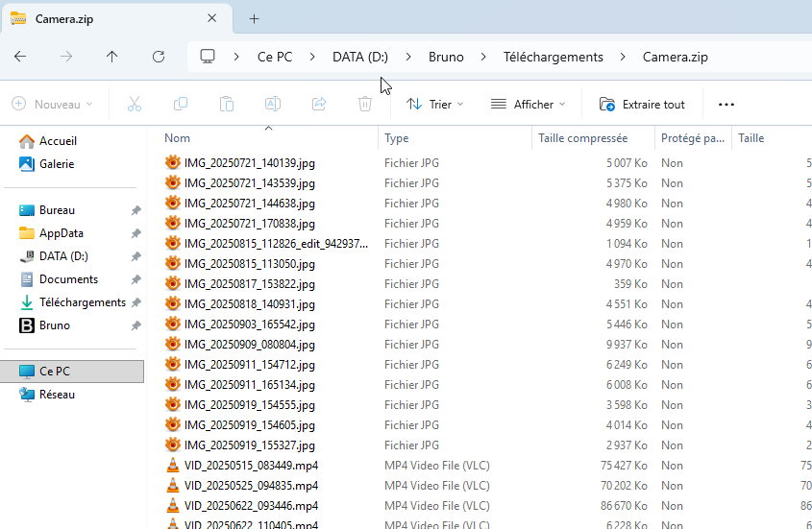Open the three-dots more options menu
The height and width of the screenshot is (529, 812).
tap(726, 104)
